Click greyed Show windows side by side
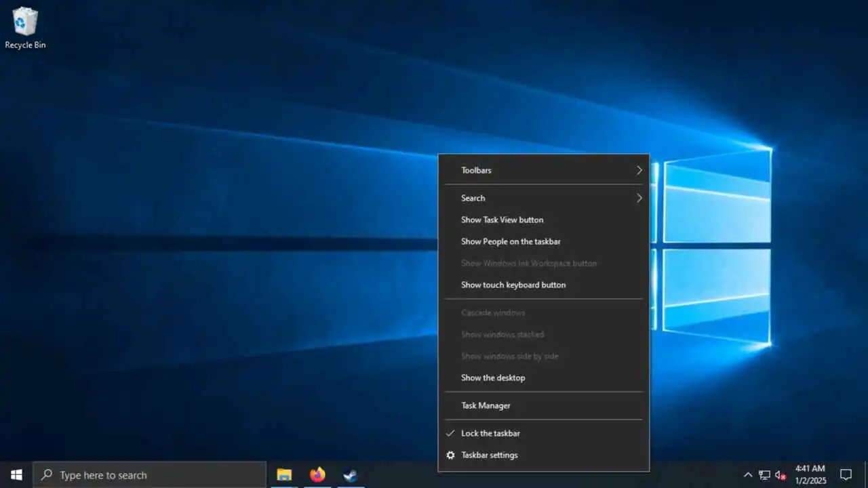The image size is (868, 488). point(544,356)
